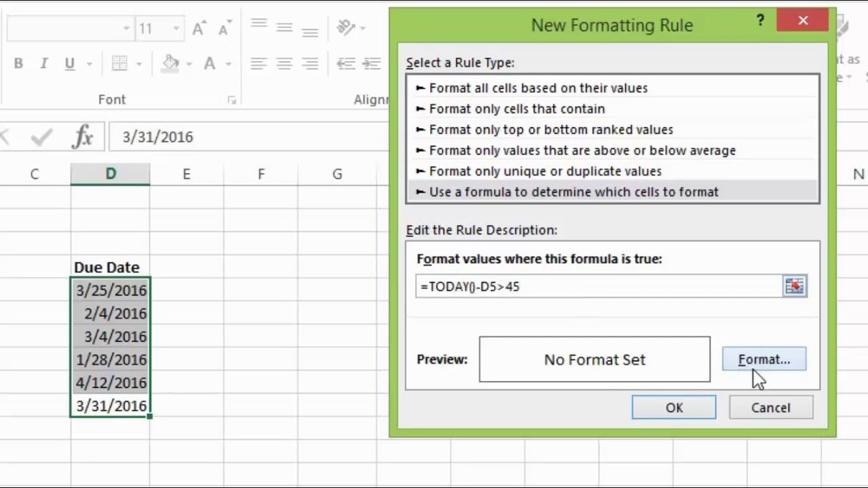Click the Borders icon

pyautogui.click(x=119, y=64)
